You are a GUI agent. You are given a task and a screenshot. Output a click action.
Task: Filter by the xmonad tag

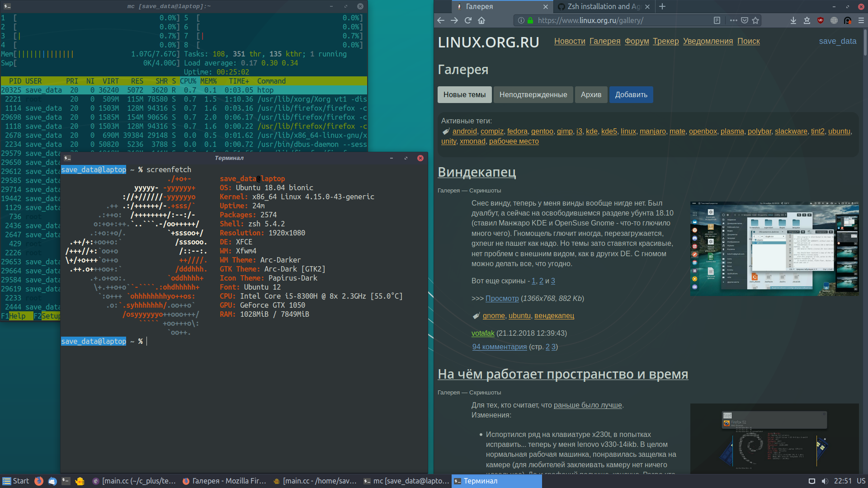(x=472, y=141)
